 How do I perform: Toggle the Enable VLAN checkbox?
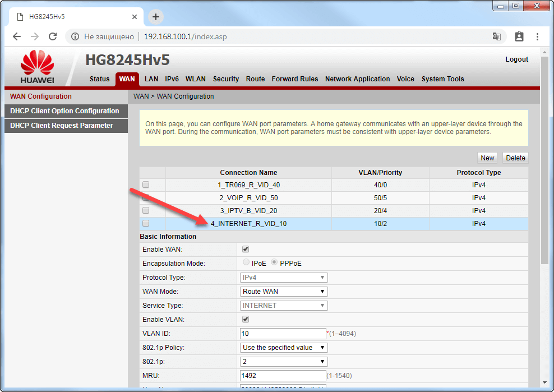[x=245, y=319]
